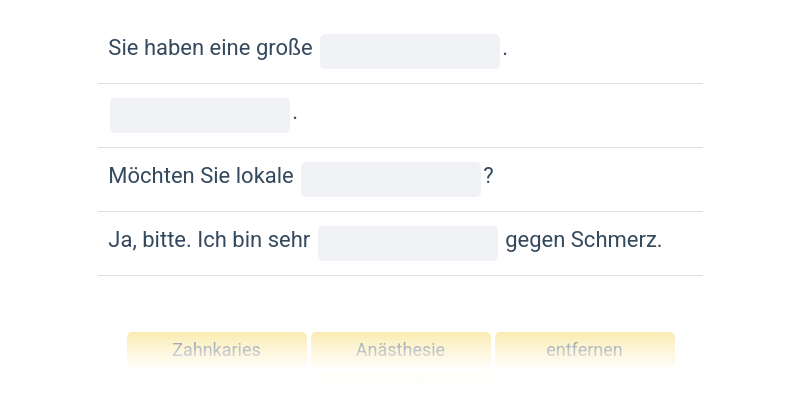Viewport: 800px width, 400px height.
Task: Select the "entfernen" word option
Action: point(584,350)
